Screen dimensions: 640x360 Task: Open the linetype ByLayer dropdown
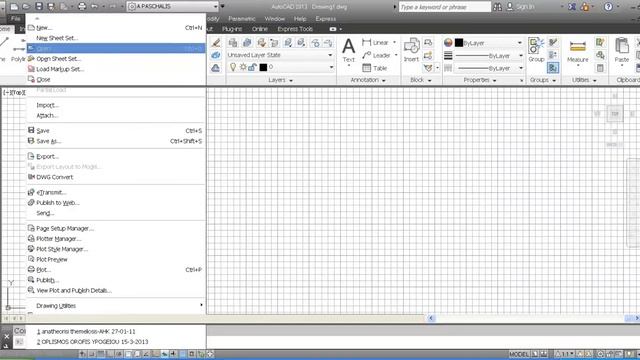click(x=489, y=68)
